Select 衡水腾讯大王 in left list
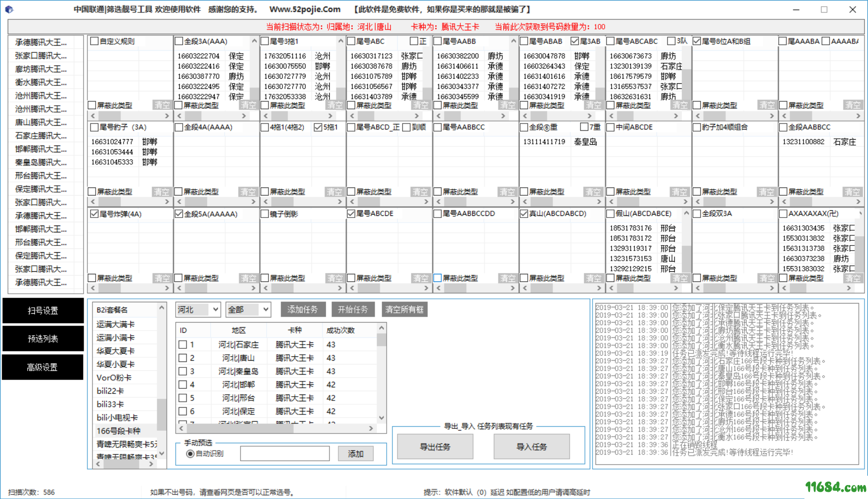The width and height of the screenshot is (868, 499). (42, 82)
